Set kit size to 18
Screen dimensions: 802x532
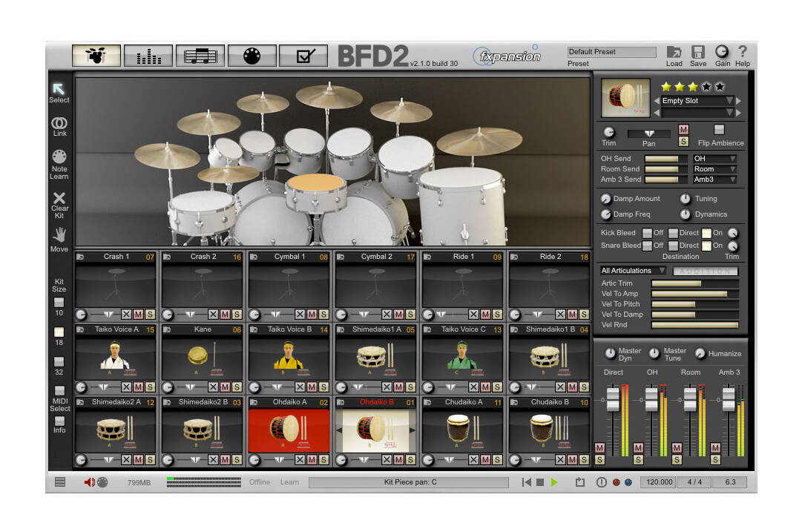59,332
